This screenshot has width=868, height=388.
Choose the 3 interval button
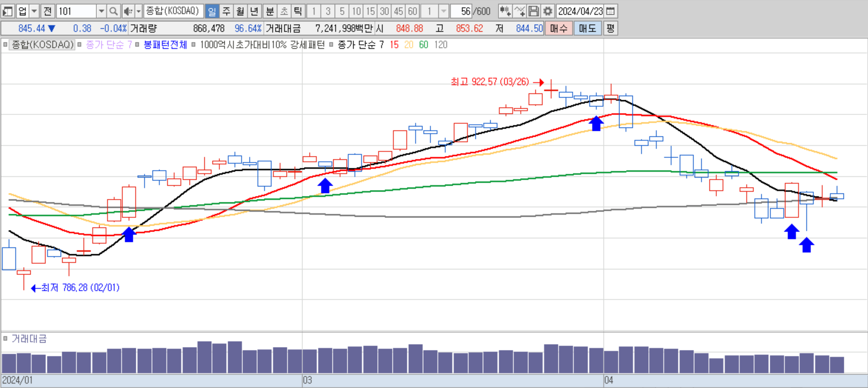(328, 11)
